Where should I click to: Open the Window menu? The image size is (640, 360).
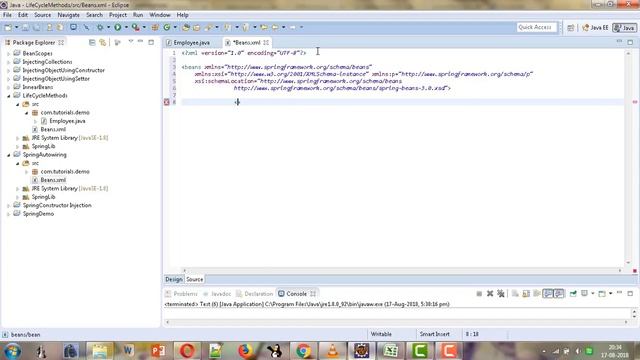(160, 15)
